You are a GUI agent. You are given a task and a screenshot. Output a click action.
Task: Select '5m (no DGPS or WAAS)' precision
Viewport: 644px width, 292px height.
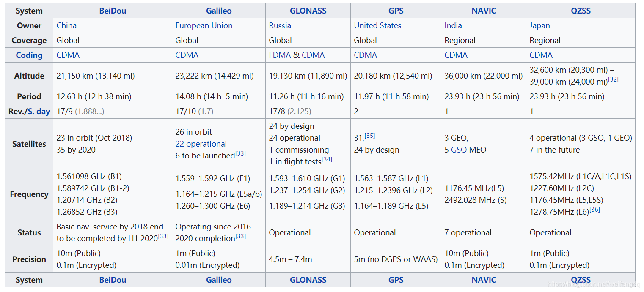point(396,259)
